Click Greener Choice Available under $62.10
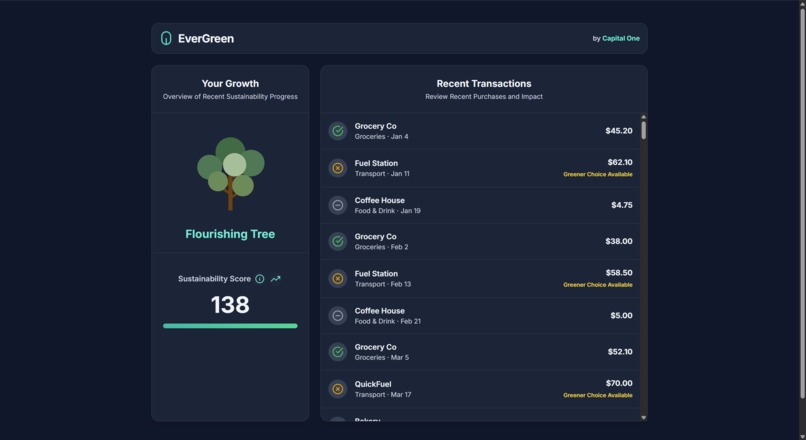Image resolution: width=806 pixels, height=440 pixels. coord(598,174)
